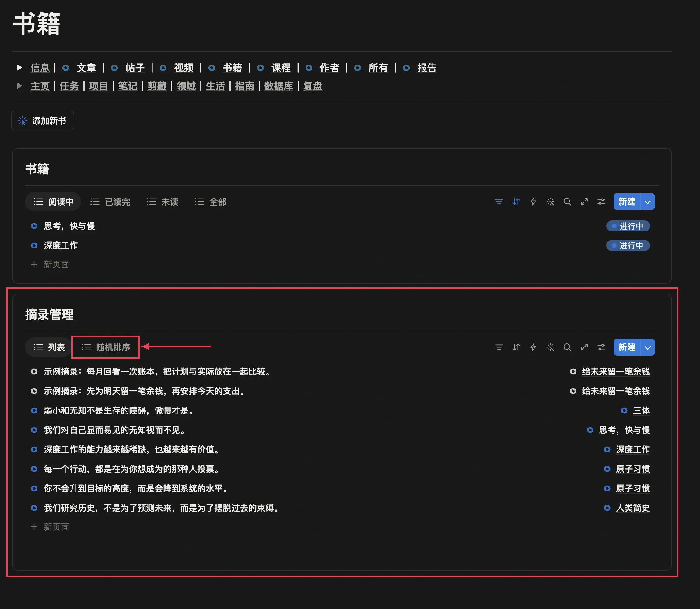Open view settings sliders icon in 摘录管理 toolbar
This screenshot has height=609, width=700.
coord(601,347)
